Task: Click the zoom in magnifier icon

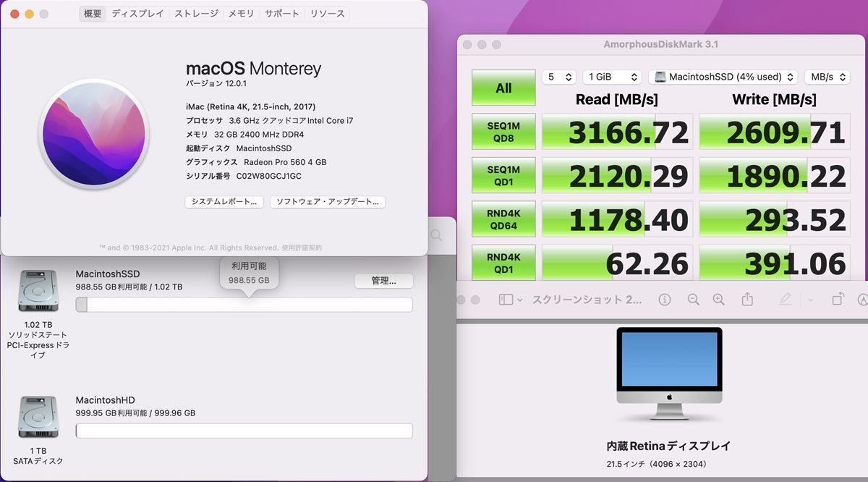Action: point(718,300)
